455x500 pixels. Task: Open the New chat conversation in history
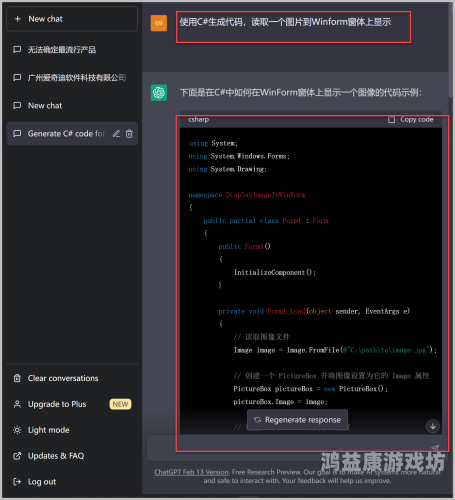72,106
